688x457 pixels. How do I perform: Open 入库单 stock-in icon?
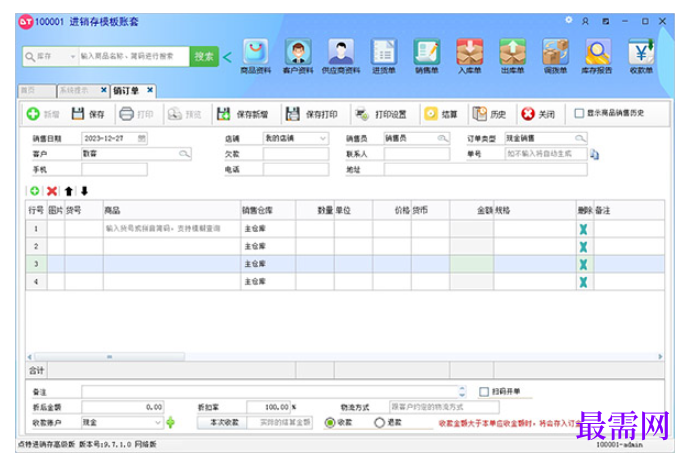coord(469,56)
